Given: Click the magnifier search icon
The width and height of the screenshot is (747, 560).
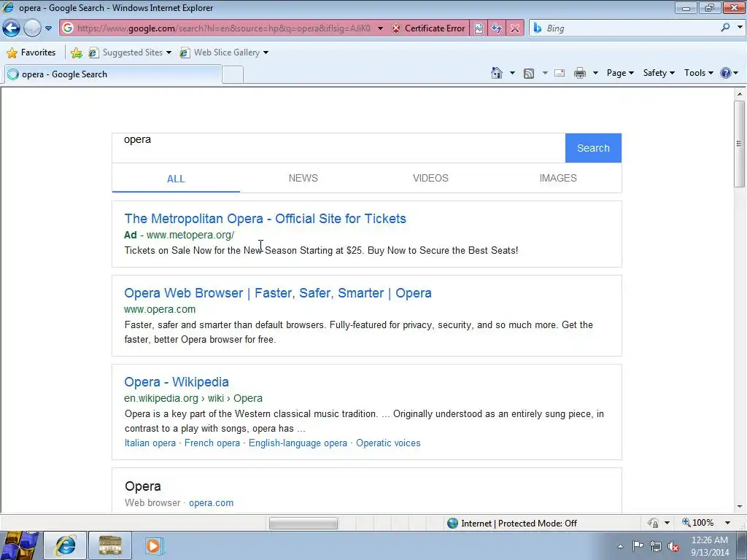Looking at the screenshot, I should (x=726, y=28).
